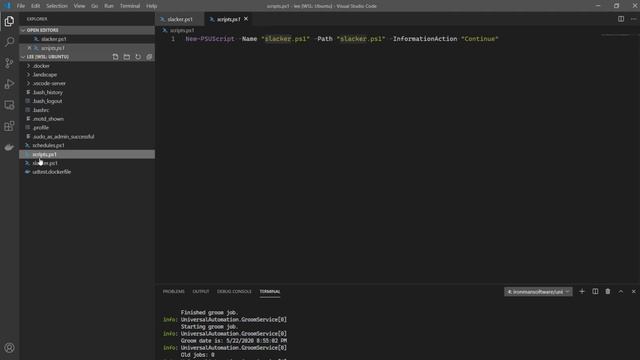Open the udtest.dockerfile file
640x360 pixels.
click(87, 172)
